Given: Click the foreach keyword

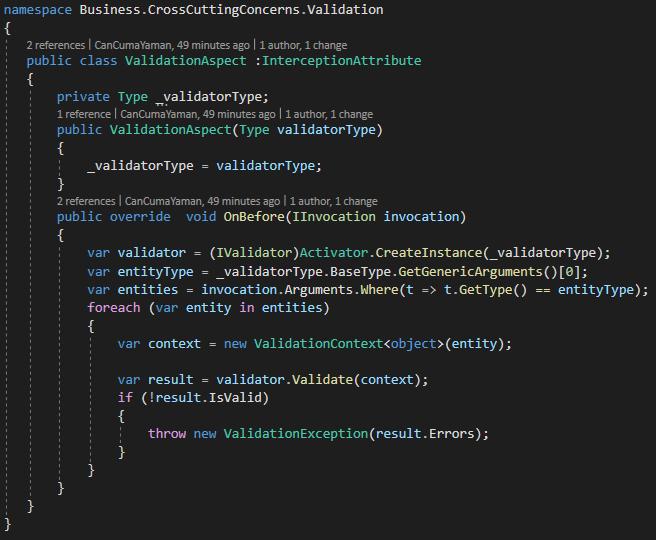Looking at the screenshot, I should pyautogui.click(x=116, y=307).
